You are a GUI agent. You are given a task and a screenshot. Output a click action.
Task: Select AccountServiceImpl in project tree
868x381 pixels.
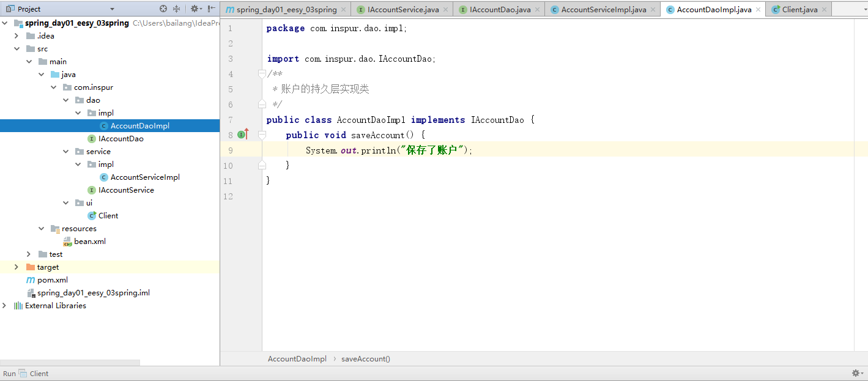point(145,177)
